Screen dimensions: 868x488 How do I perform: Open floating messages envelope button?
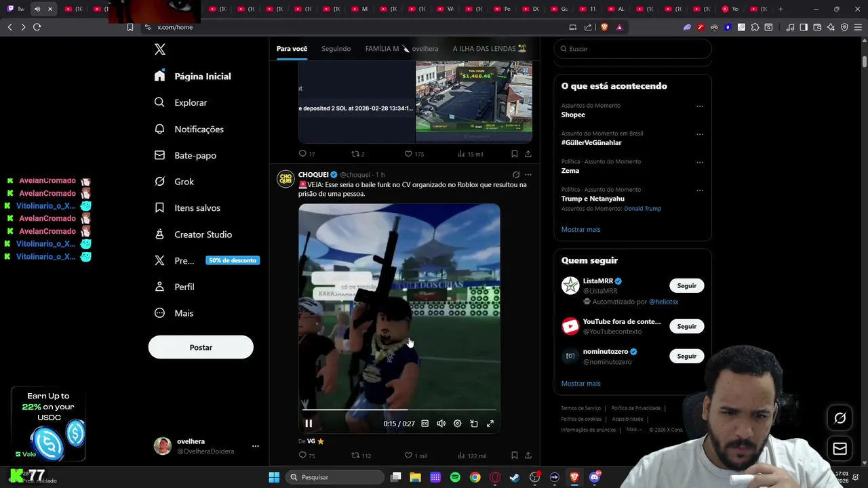(x=840, y=449)
